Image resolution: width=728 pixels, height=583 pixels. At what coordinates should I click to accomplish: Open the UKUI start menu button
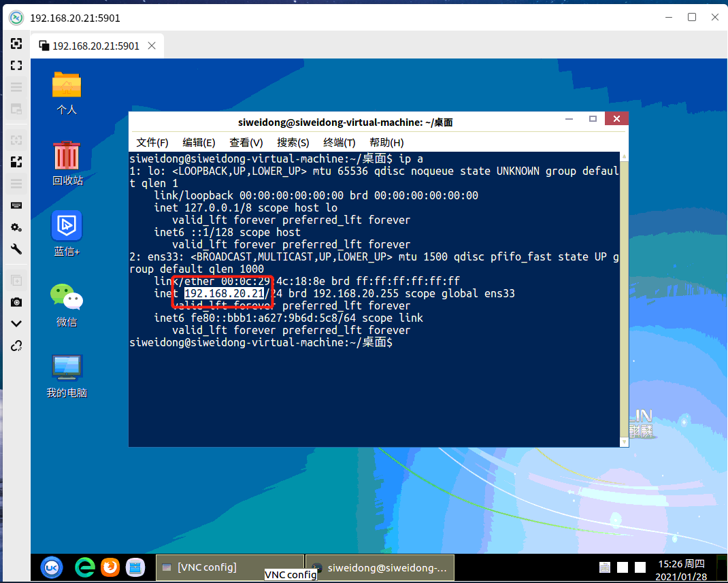pos(52,567)
